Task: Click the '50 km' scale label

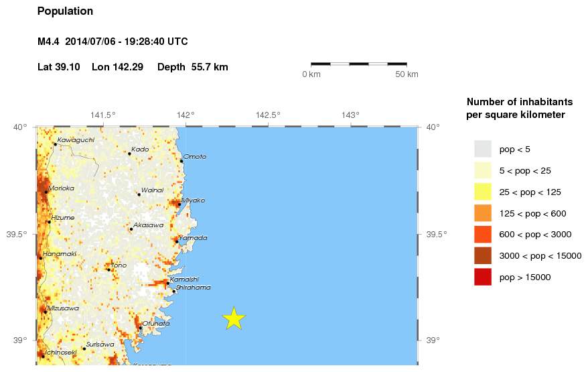Action: (x=407, y=74)
